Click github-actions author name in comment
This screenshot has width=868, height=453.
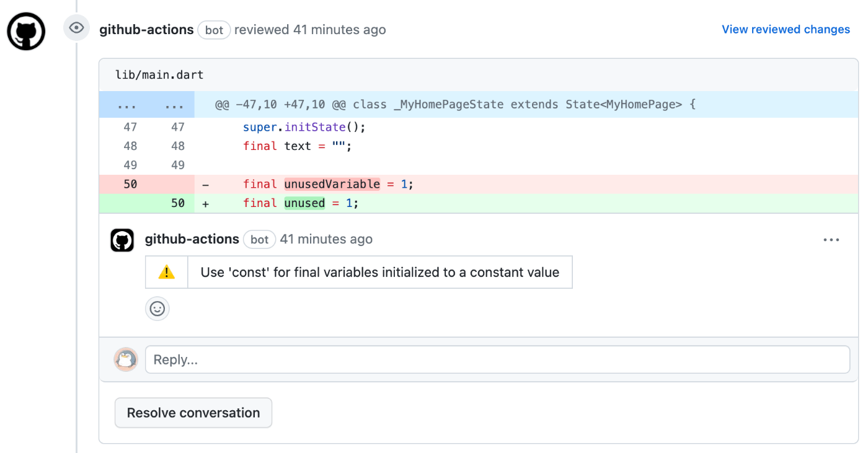[192, 239]
